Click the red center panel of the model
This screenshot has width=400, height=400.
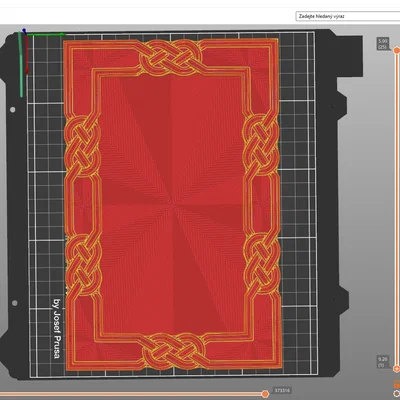[173, 203]
